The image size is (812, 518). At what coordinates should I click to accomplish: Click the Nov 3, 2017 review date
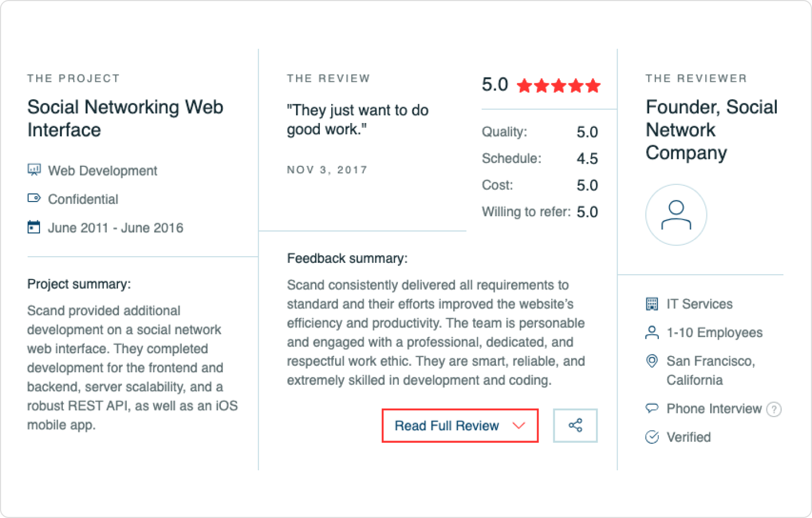[327, 170]
